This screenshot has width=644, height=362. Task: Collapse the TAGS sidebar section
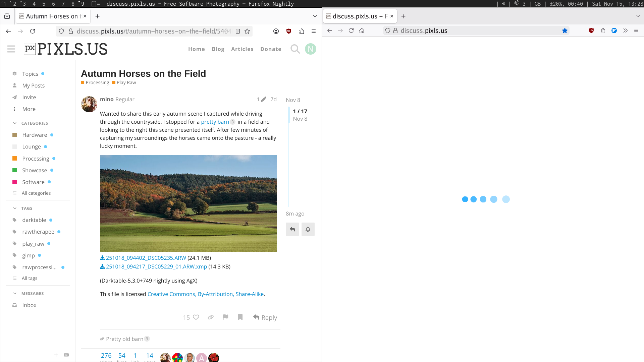click(x=15, y=208)
